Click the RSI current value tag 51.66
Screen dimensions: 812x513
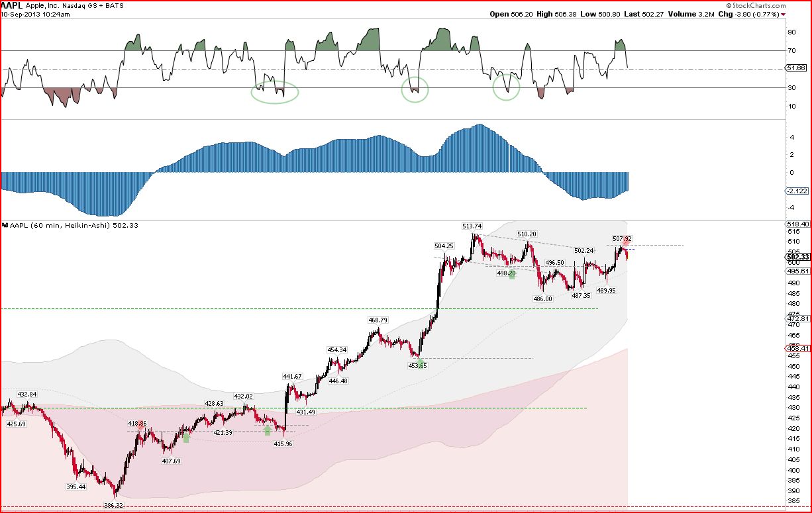pyautogui.click(x=795, y=68)
